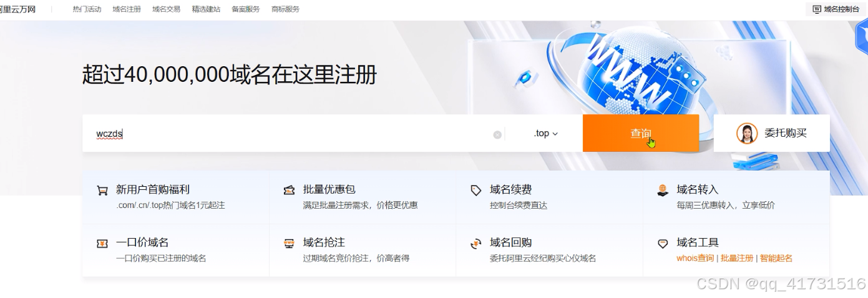Open the whois查询 link
Viewport: 868px width, 298px height.
[x=695, y=258]
